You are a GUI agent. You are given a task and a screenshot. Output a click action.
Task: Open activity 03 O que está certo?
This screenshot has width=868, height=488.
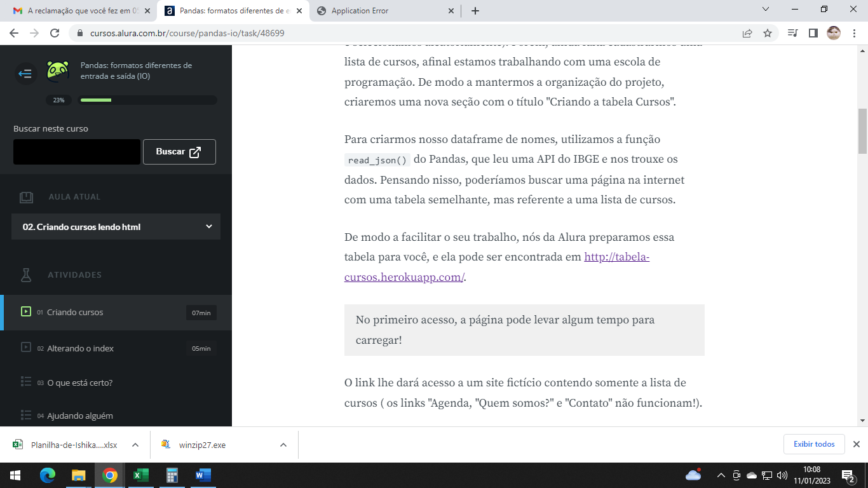(116, 383)
